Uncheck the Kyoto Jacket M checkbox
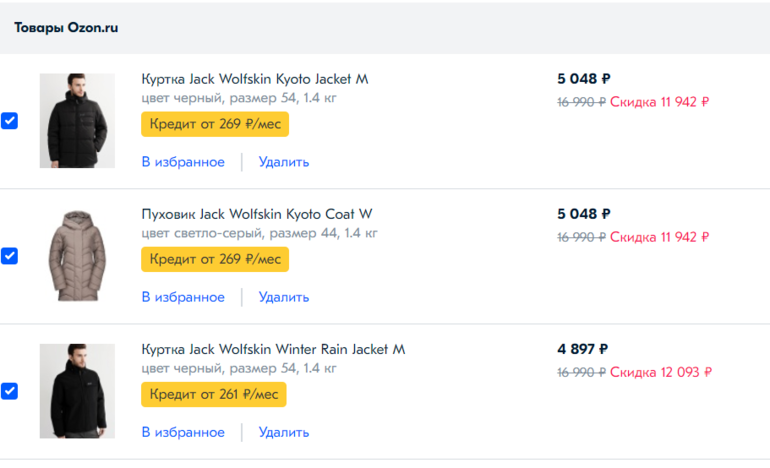This screenshot has width=770, height=468. [x=9, y=121]
